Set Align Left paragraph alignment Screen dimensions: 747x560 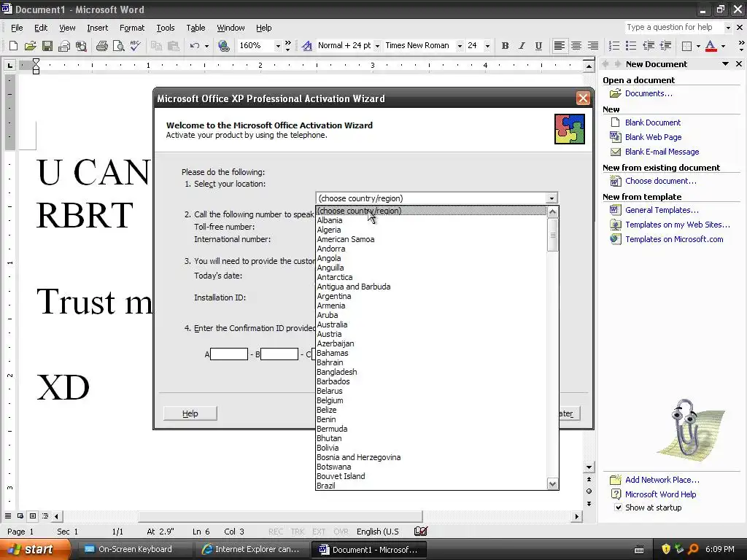coord(560,46)
